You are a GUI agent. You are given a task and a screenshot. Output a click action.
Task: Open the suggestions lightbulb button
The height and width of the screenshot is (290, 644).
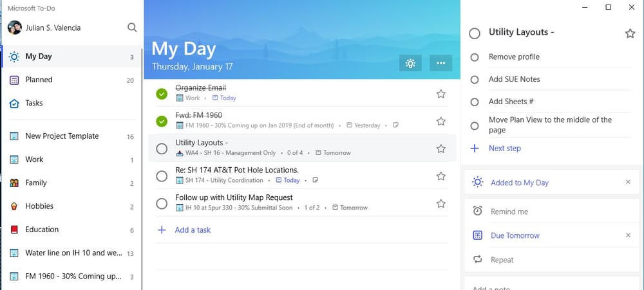tap(410, 63)
